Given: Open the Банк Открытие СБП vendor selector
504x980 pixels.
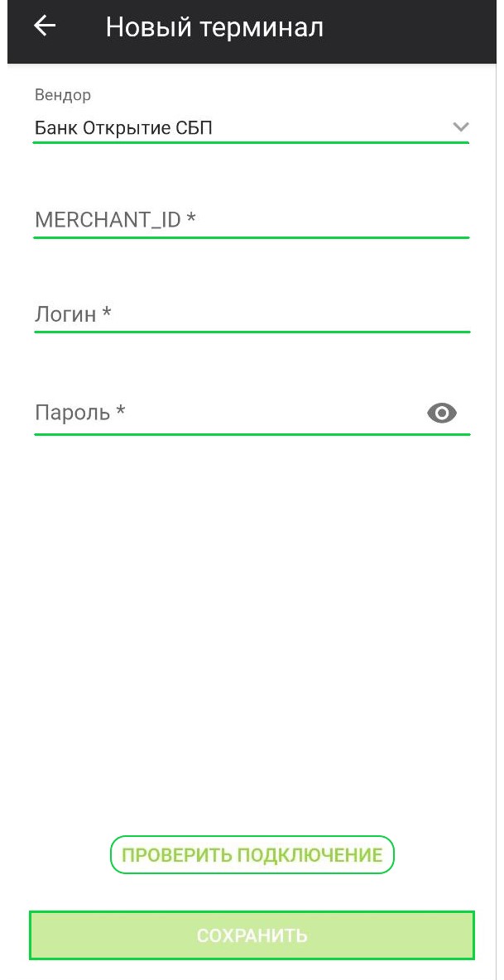Looking at the screenshot, I should pyautogui.click(x=251, y=128).
